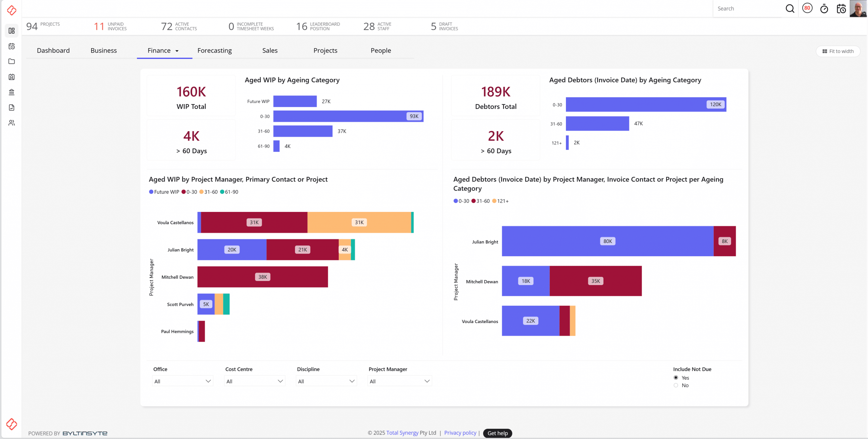Open notifications badge showing 80
868x439 pixels.
[807, 8]
